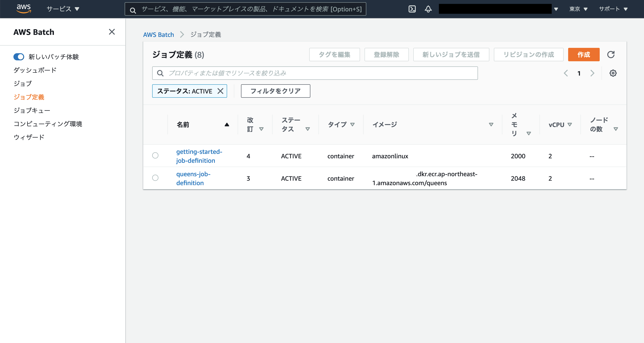Go to the next page arrow
The image size is (644, 343).
[592, 73]
